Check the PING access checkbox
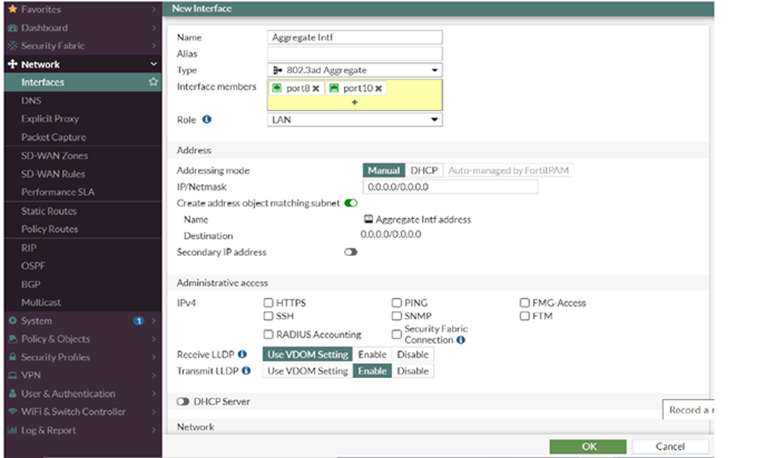The height and width of the screenshot is (458, 775). pyautogui.click(x=397, y=303)
